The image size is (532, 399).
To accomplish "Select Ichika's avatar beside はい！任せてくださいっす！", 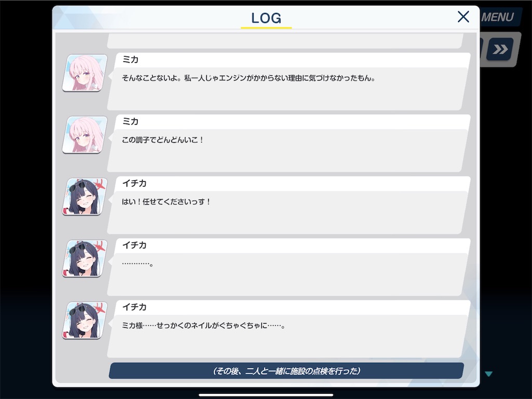I will click(85, 197).
